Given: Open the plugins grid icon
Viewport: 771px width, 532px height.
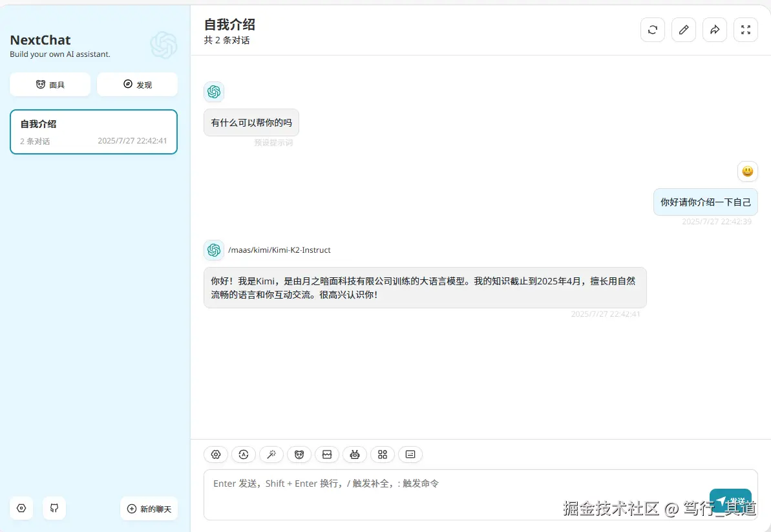Looking at the screenshot, I should coord(382,454).
